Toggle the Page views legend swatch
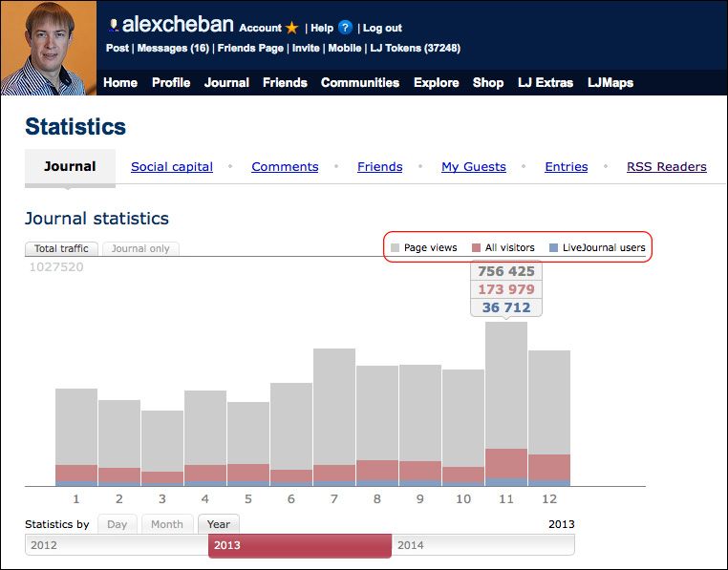The image size is (728, 570). coord(396,248)
